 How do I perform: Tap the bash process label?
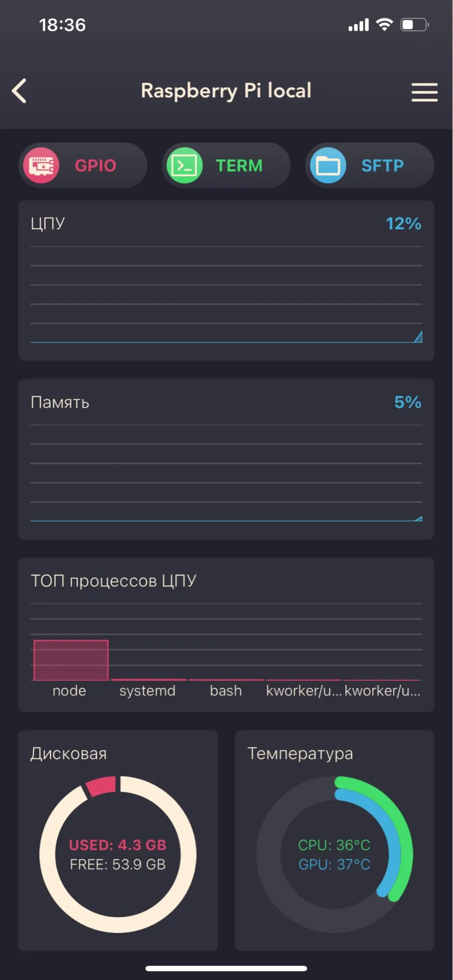[x=226, y=691]
